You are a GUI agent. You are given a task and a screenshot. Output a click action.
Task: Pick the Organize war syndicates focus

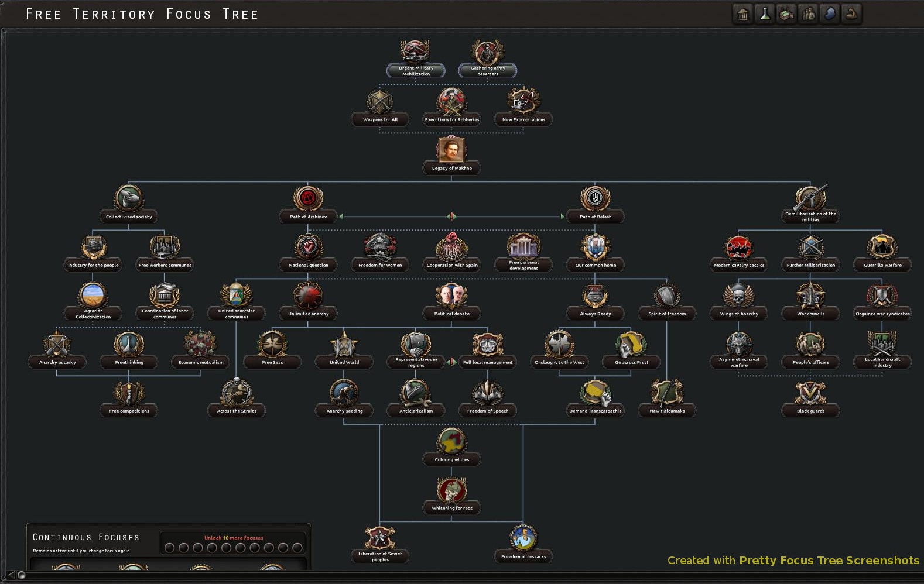(x=882, y=301)
